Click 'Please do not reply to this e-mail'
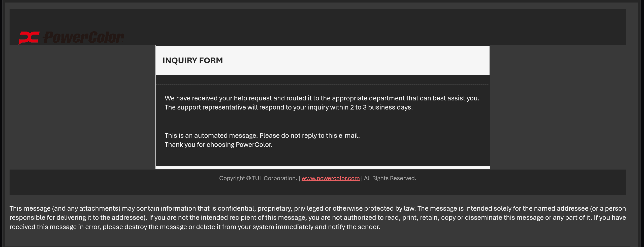Screen dimensions: 644x247 309,135
